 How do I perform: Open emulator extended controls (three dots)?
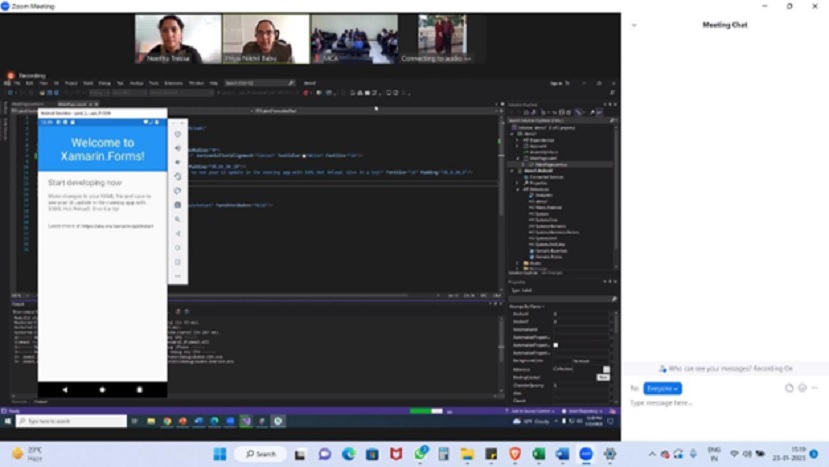[x=178, y=275]
